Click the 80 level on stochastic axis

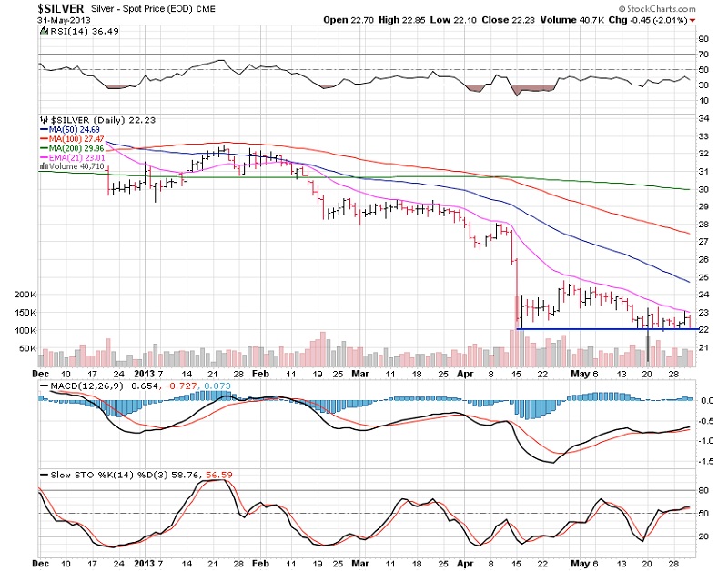point(703,490)
